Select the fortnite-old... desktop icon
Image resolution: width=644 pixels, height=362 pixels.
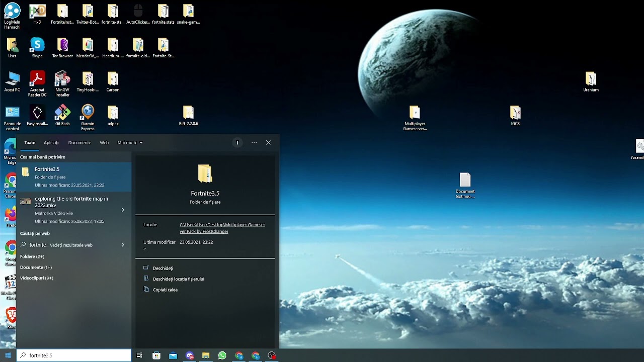click(138, 48)
